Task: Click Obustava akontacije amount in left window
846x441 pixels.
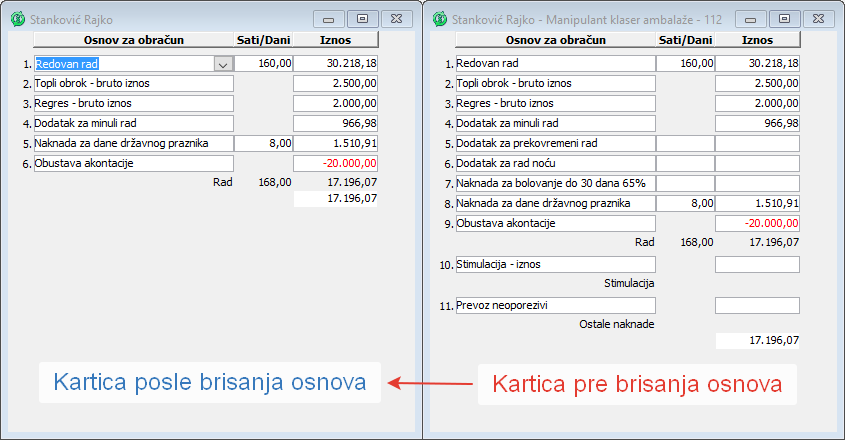Action: (x=335, y=163)
